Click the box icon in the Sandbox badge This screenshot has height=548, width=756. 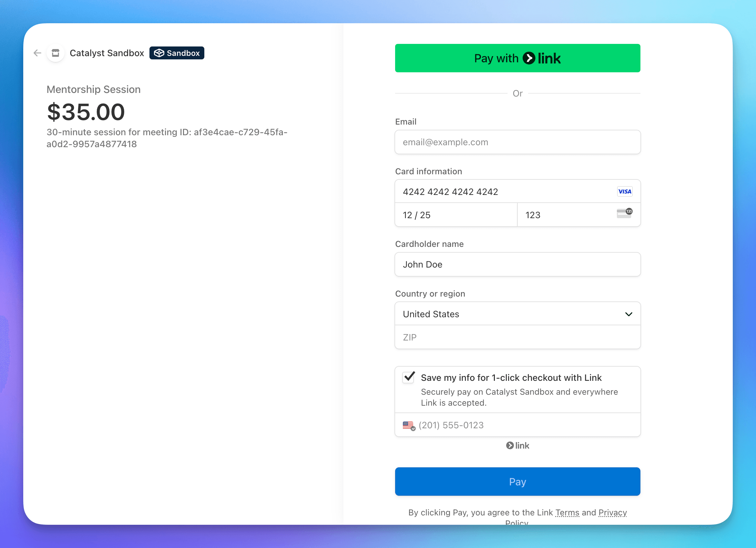coord(159,53)
